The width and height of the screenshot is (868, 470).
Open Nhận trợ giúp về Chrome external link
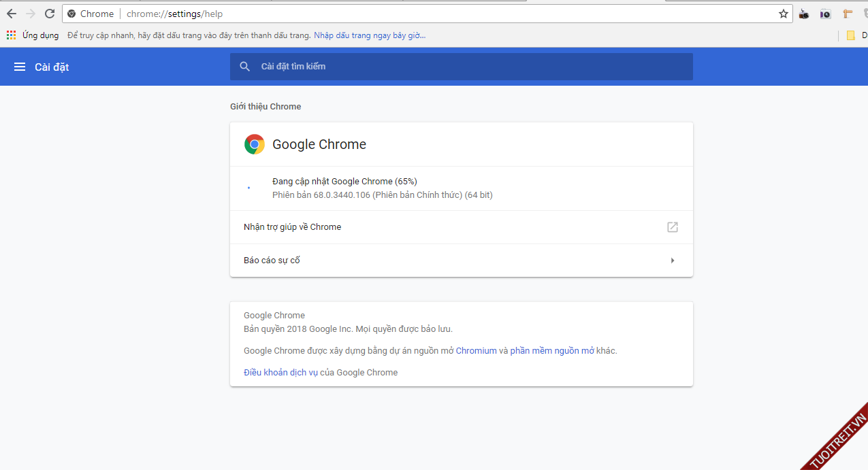[x=672, y=227]
